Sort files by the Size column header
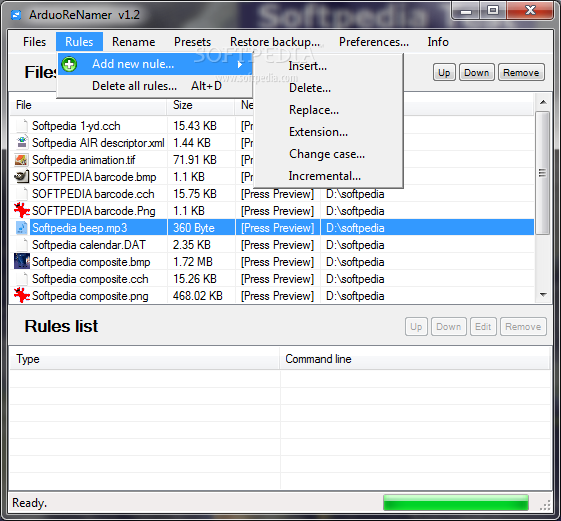561x521 pixels. [x=201, y=105]
